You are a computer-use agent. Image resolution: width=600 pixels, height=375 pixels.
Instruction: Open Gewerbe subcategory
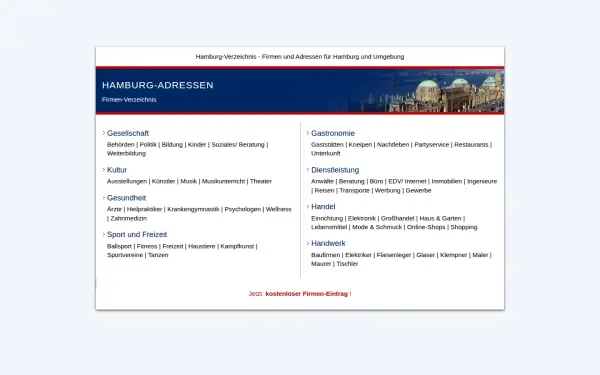pyautogui.click(x=418, y=191)
